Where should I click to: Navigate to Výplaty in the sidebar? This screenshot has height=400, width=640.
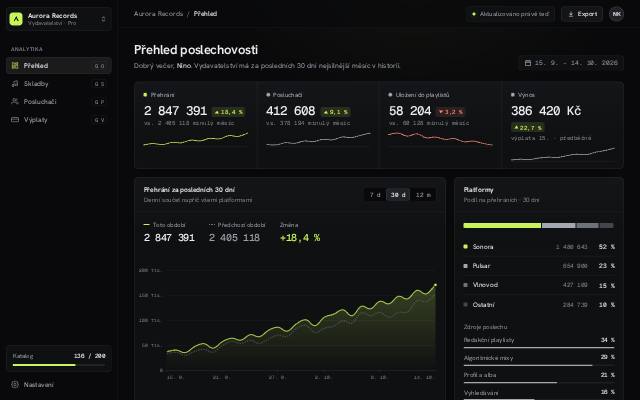tap(59, 120)
